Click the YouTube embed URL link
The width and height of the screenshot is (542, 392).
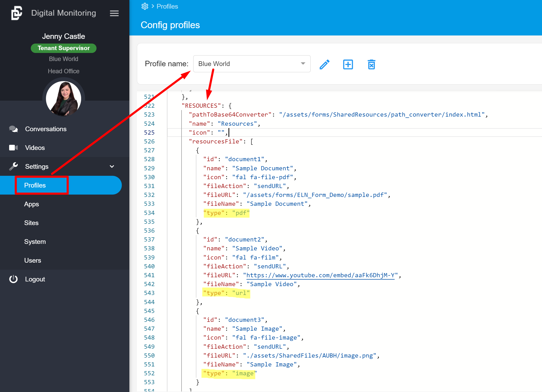click(x=320, y=275)
